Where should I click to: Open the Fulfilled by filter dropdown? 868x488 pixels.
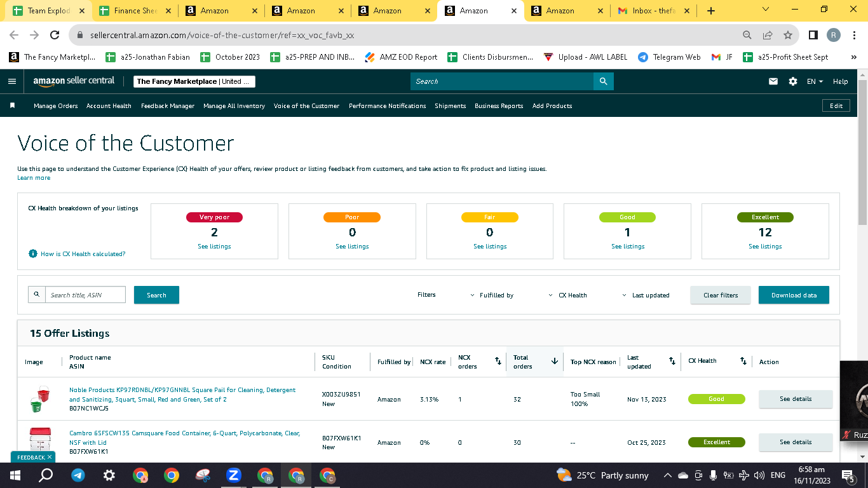pyautogui.click(x=492, y=295)
